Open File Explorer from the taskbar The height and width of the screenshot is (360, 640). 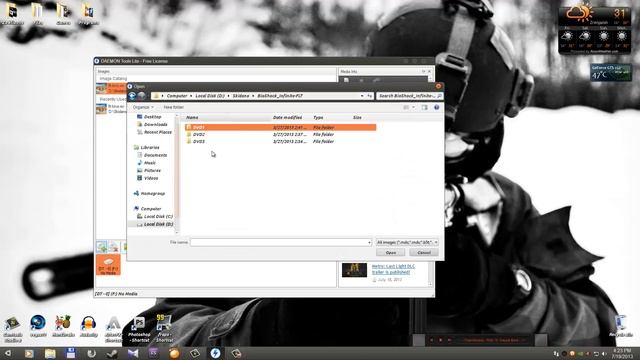(50, 353)
